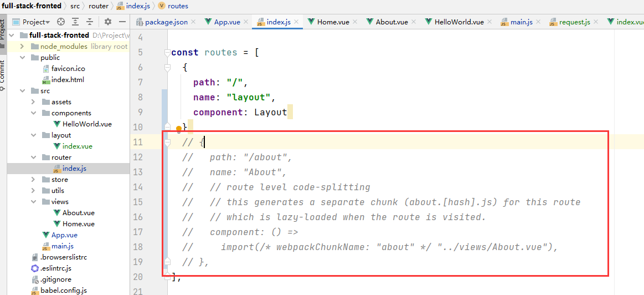Select main.js in the project tree
Viewport: 644px width, 295px height.
[x=58, y=246]
